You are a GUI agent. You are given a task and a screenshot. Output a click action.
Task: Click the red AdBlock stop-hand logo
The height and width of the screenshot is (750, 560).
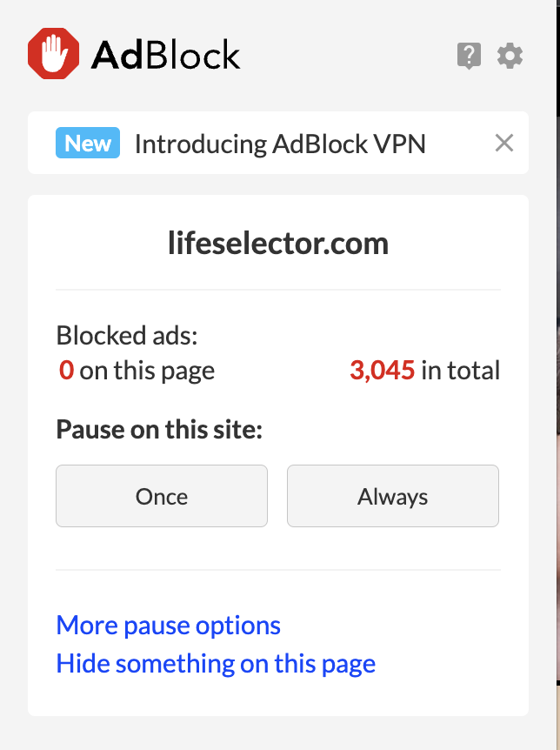pos(53,54)
